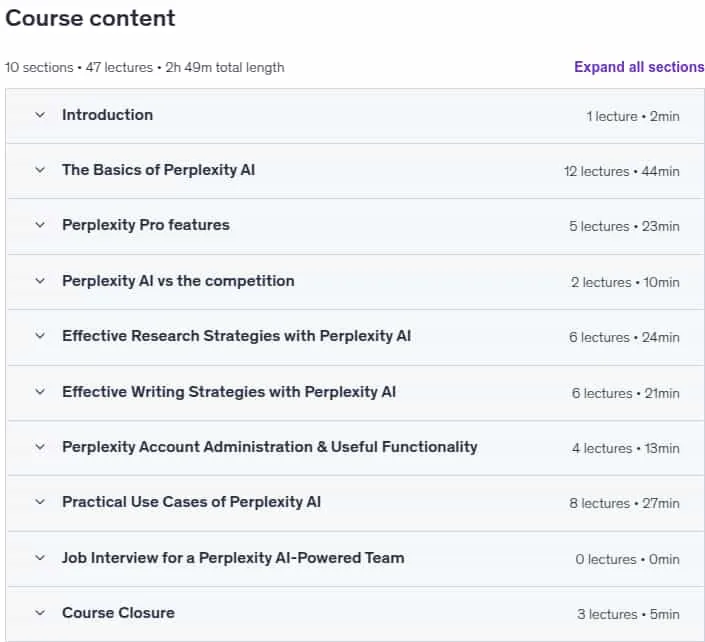This screenshot has height=642, width=705.
Task: Open Job Interview for a Perplexity AI-Powered Team
Action: pyautogui.click(x=233, y=558)
